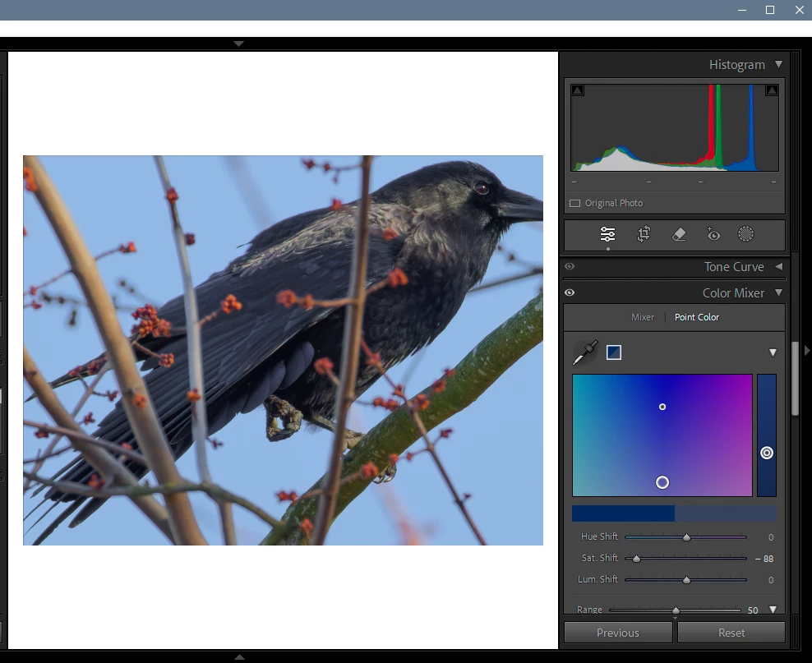
Task: Click the Lum. Shift slider handle
Action: [687, 580]
